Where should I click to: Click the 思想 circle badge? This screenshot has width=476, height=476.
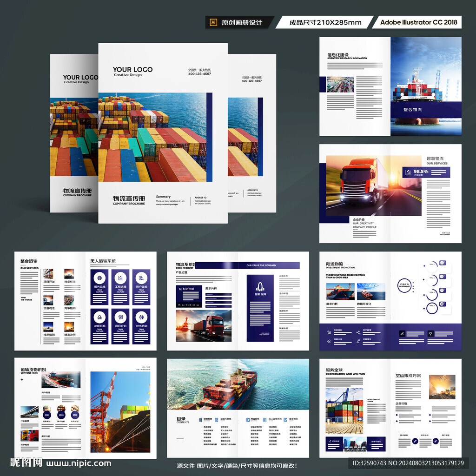(75, 415)
